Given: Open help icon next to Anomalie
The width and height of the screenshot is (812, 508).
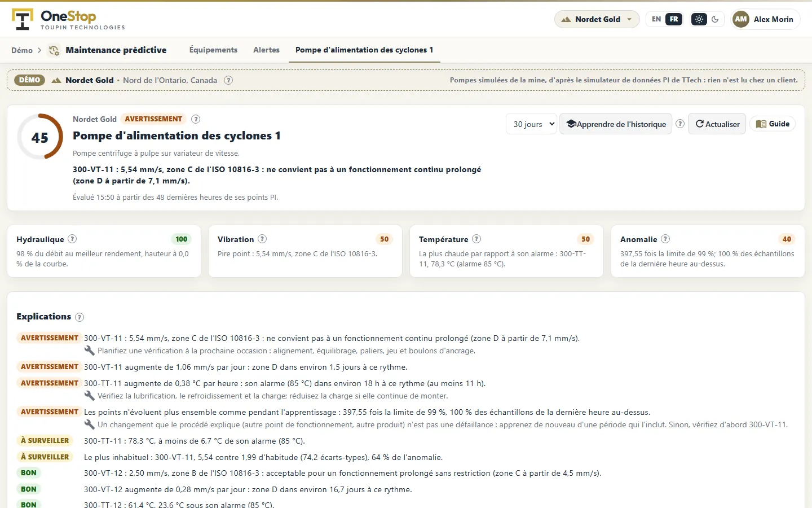Looking at the screenshot, I should coord(665,239).
